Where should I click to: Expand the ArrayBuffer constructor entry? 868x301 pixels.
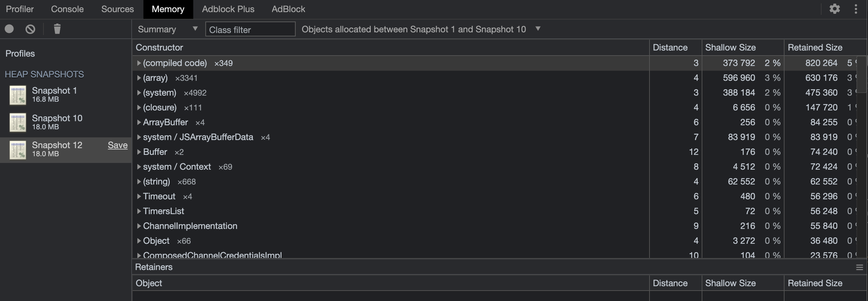[x=138, y=122]
